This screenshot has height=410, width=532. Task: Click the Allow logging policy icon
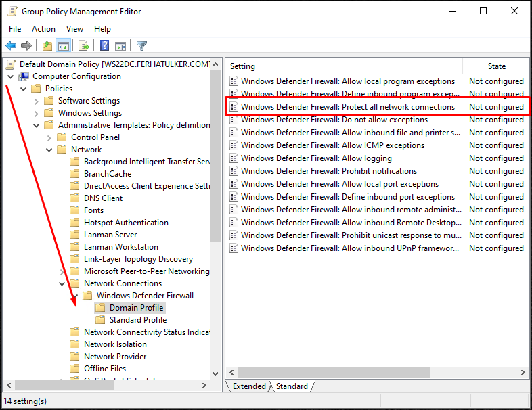pyautogui.click(x=234, y=158)
